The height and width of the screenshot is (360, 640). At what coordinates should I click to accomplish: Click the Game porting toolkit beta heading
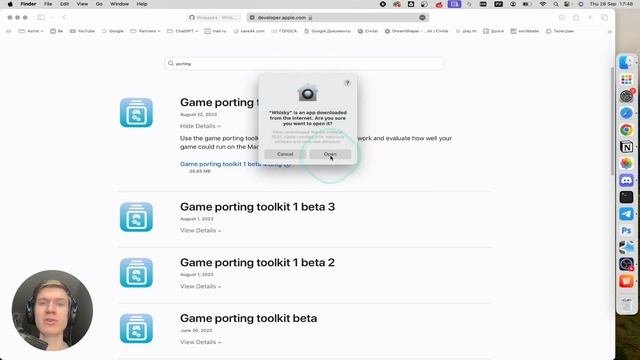coord(249,318)
